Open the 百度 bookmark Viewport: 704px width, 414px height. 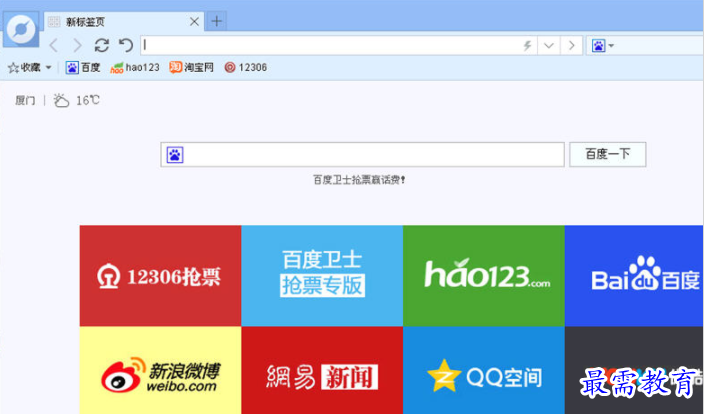pos(83,68)
